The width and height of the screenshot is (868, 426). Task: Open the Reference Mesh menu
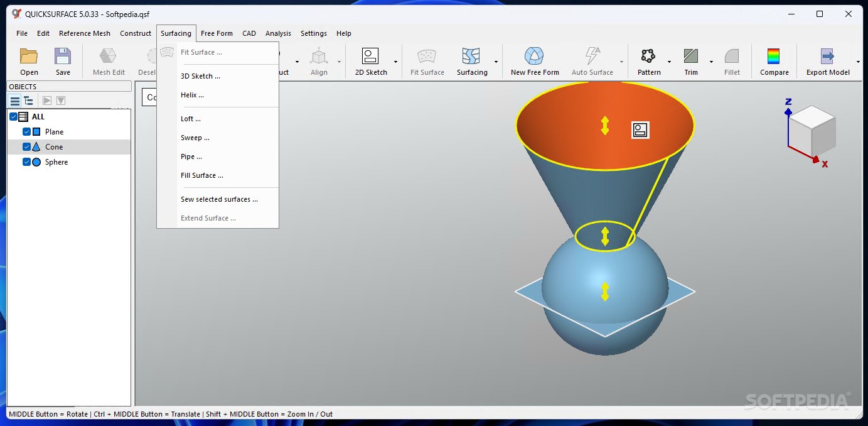click(84, 33)
